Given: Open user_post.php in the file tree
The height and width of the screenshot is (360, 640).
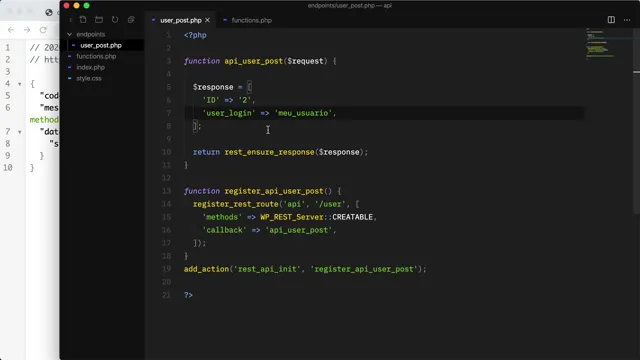Looking at the screenshot, I should (x=101, y=45).
